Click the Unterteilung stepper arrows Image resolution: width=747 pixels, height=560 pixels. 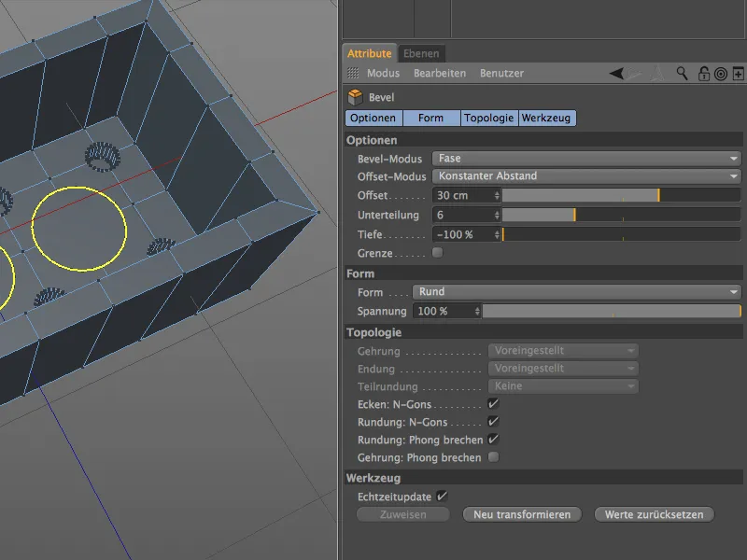point(497,215)
